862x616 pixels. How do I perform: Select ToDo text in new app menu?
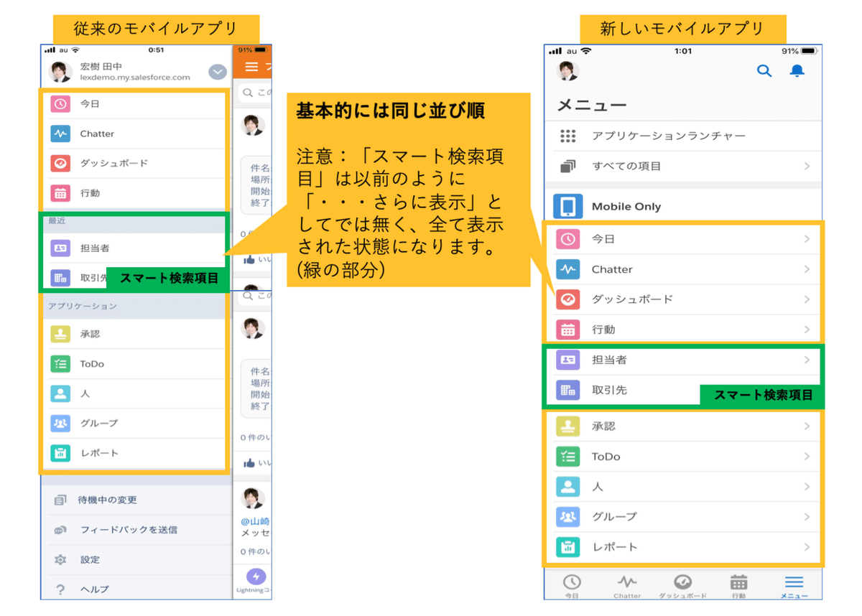606,457
